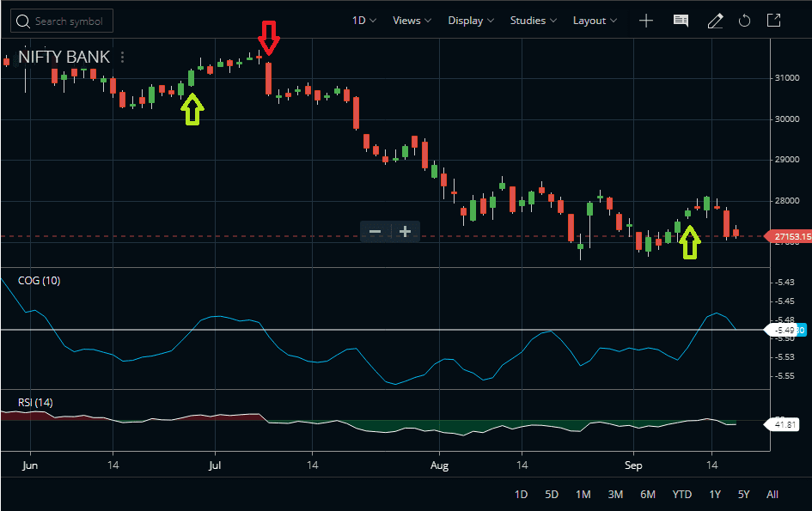Click the 28000 price axis label
The width and height of the screenshot is (812, 511).
click(x=787, y=201)
